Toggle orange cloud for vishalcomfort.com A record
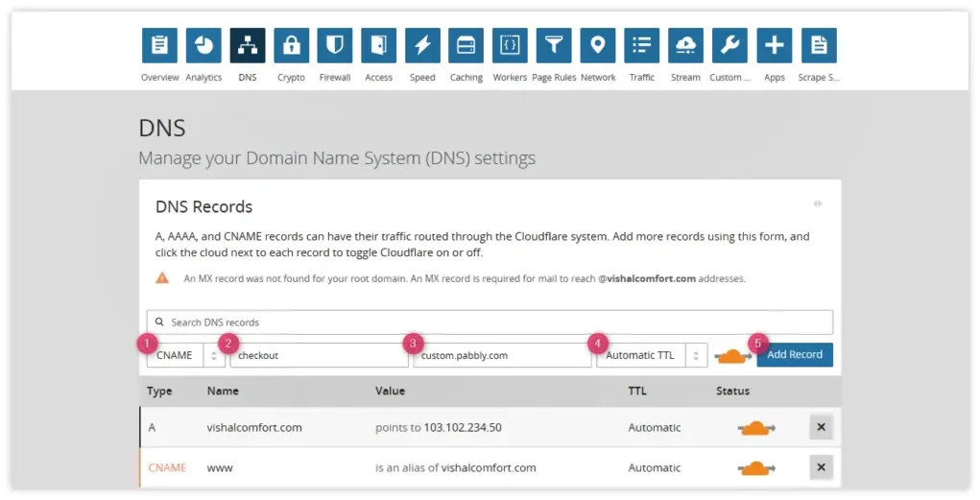 [x=756, y=428]
